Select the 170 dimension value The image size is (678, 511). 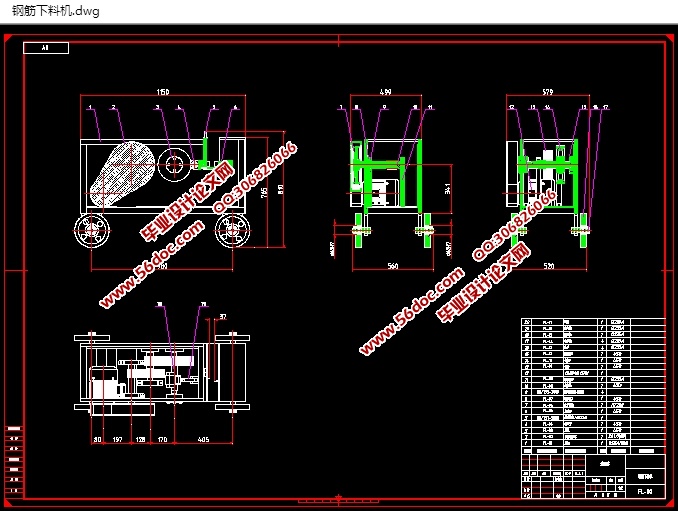tap(162, 439)
